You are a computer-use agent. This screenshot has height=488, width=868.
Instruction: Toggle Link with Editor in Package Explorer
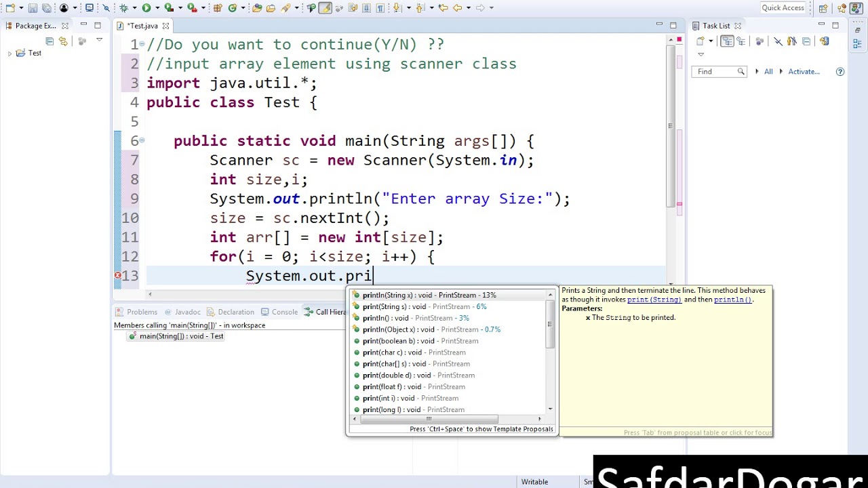pyautogui.click(x=63, y=41)
